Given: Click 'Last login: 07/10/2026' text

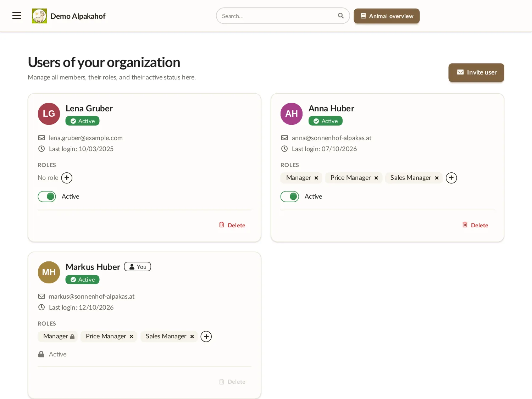Looking at the screenshot, I should pos(324,149).
